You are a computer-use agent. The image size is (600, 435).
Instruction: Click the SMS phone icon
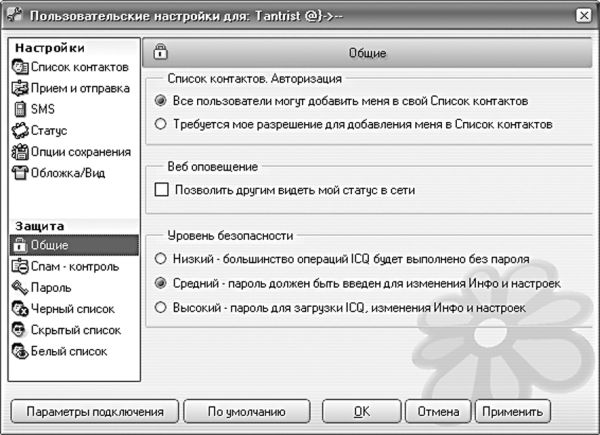pos(20,109)
